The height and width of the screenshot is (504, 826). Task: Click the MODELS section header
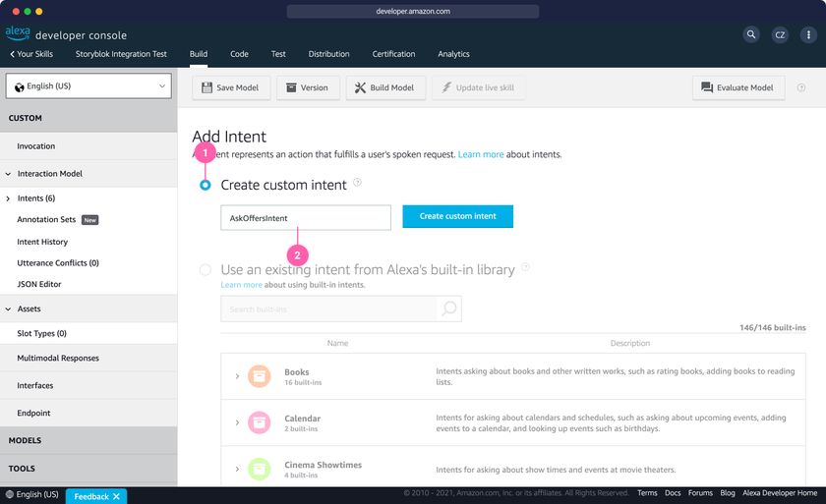(88, 440)
